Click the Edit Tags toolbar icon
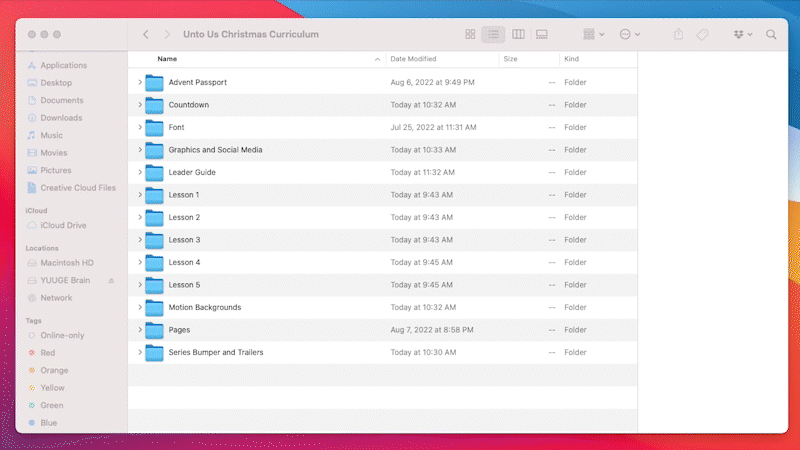The image size is (800, 450). point(703,34)
